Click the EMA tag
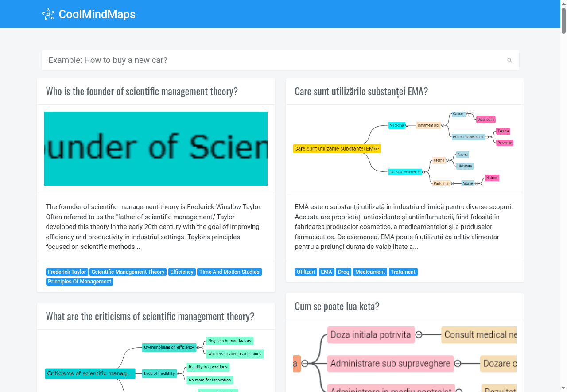The width and height of the screenshot is (567, 392). 326,272
